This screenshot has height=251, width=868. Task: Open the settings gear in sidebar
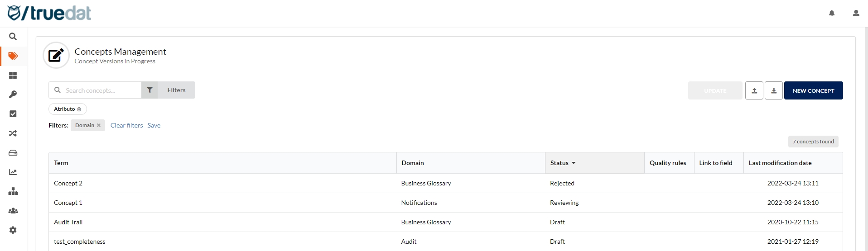coord(13,230)
